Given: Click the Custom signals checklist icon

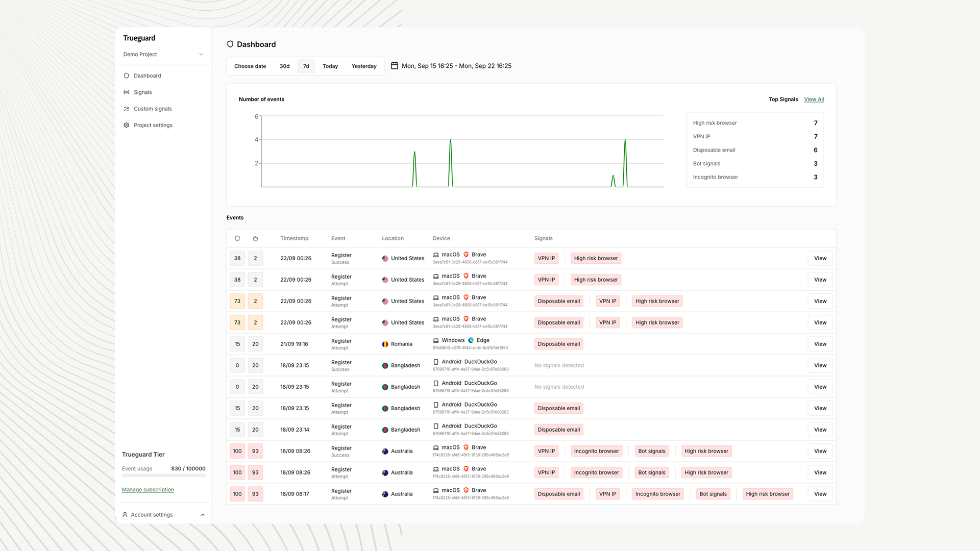Looking at the screenshot, I should pyautogui.click(x=127, y=109).
